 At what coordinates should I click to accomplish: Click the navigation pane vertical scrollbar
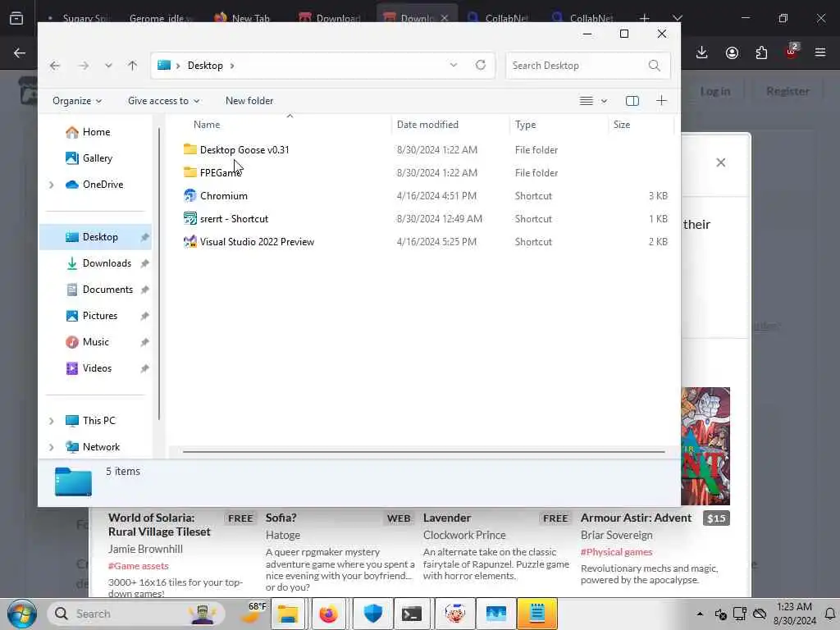point(159,274)
